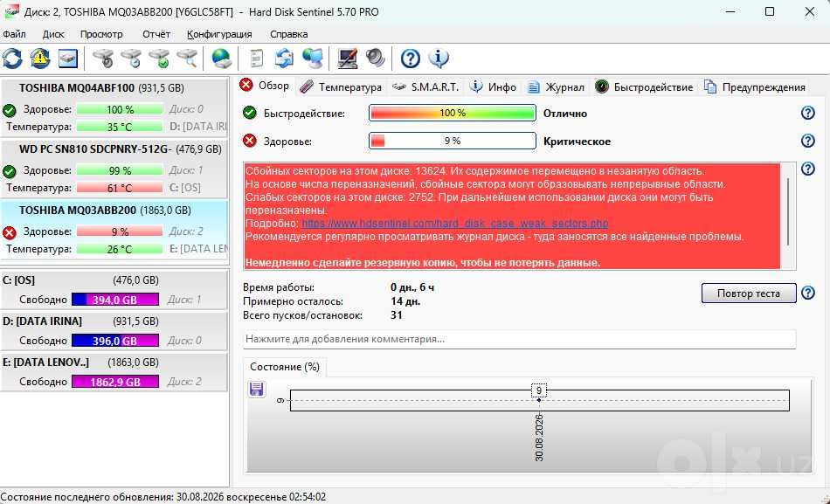
Task: Click the help icon beside Здоровье Критическое
Action: pyautogui.click(x=808, y=141)
